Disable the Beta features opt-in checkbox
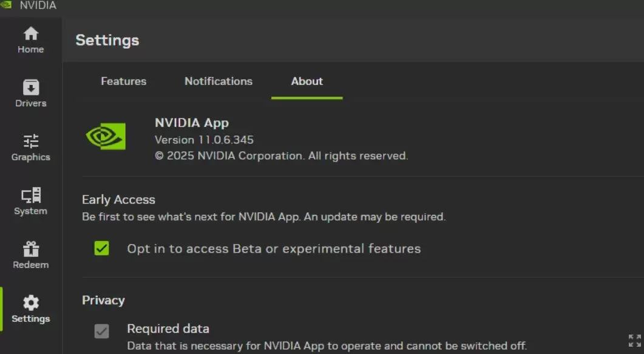The image size is (644, 354). pos(101,248)
